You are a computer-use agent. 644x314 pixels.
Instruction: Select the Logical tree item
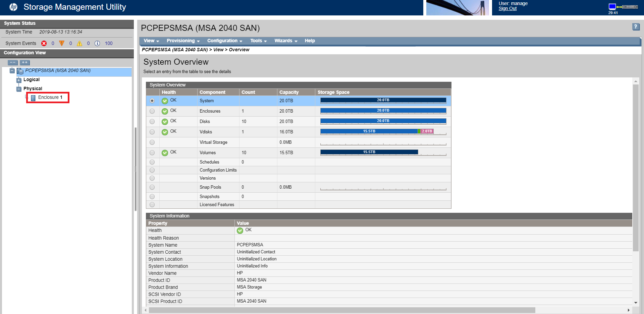pyautogui.click(x=32, y=79)
